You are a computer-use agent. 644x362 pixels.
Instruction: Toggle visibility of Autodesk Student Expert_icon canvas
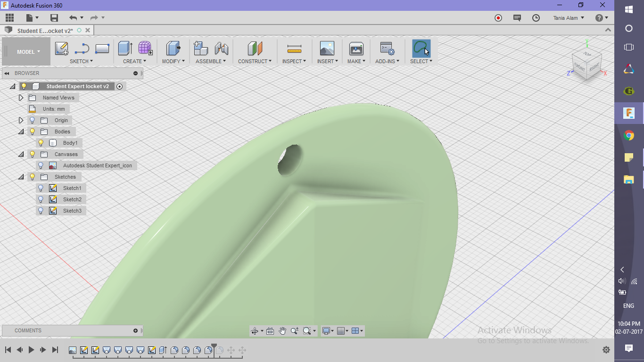click(41, 165)
